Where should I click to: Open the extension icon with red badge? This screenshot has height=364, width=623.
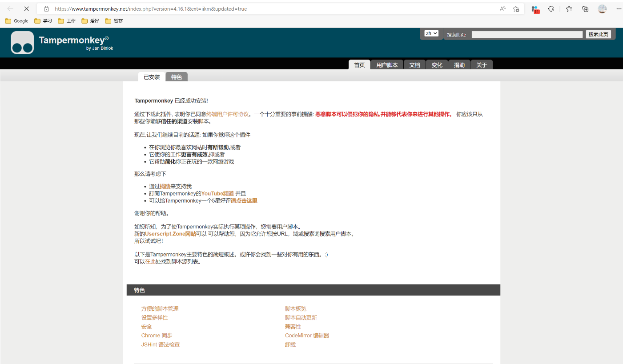pyautogui.click(x=535, y=9)
